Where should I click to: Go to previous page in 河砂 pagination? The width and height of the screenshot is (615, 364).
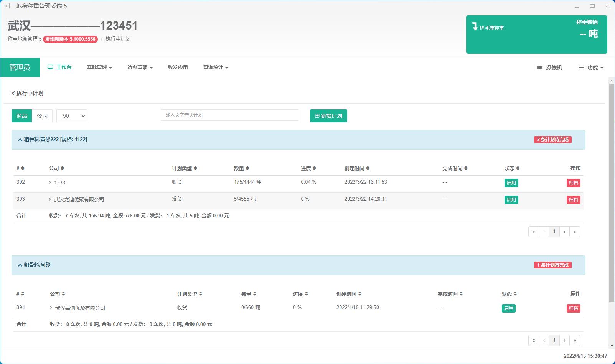point(544,340)
